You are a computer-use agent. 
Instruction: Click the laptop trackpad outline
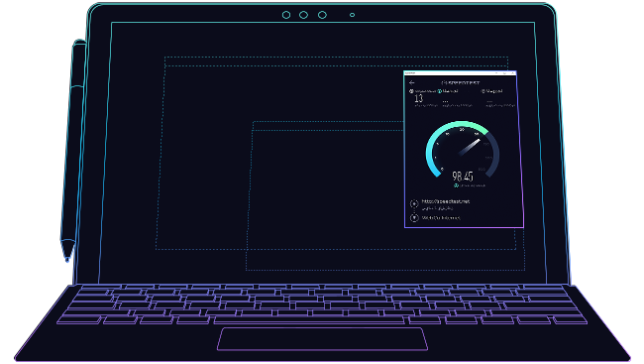(322, 339)
